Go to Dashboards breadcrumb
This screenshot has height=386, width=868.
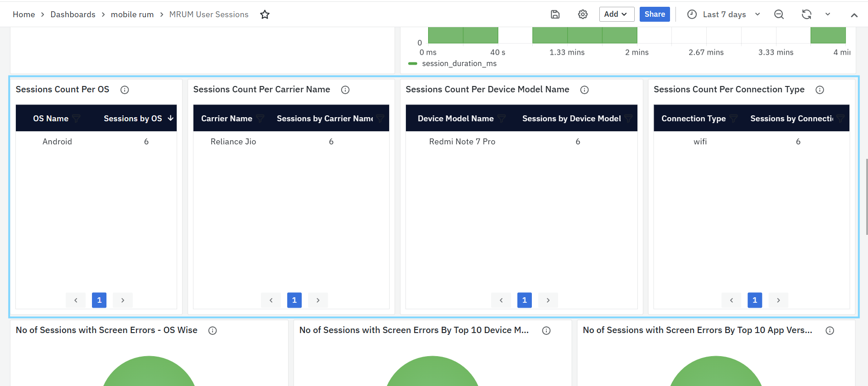[x=73, y=14]
